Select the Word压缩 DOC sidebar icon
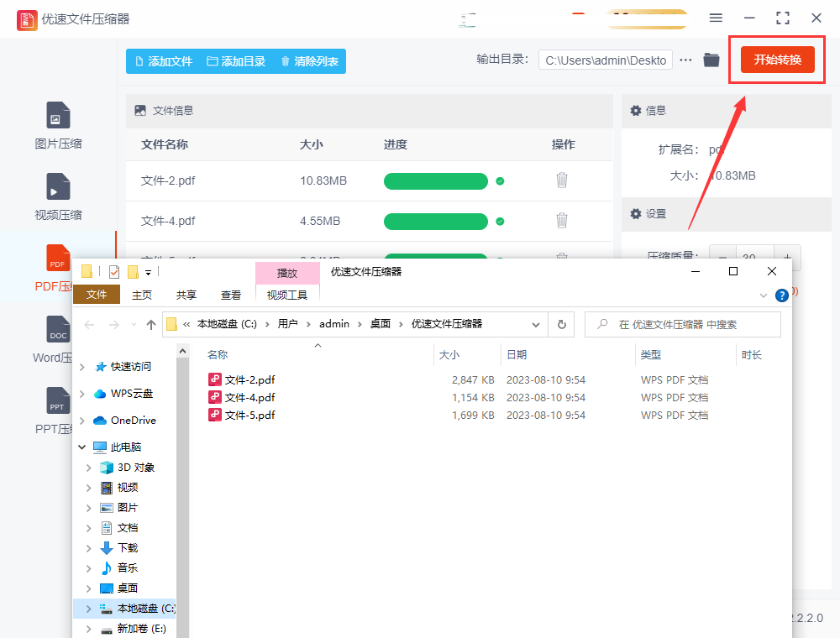Viewport: 840px width, 638px height. (x=59, y=328)
